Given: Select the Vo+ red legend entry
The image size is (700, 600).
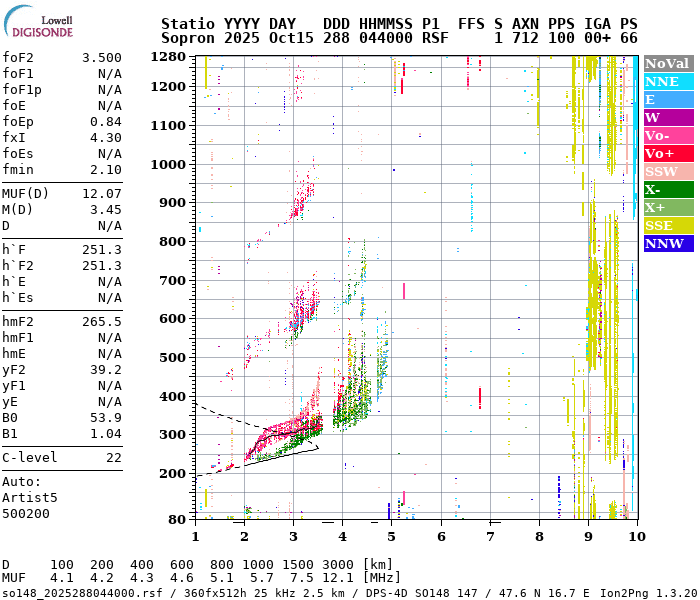Looking at the screenshot, I should (667, 153).
